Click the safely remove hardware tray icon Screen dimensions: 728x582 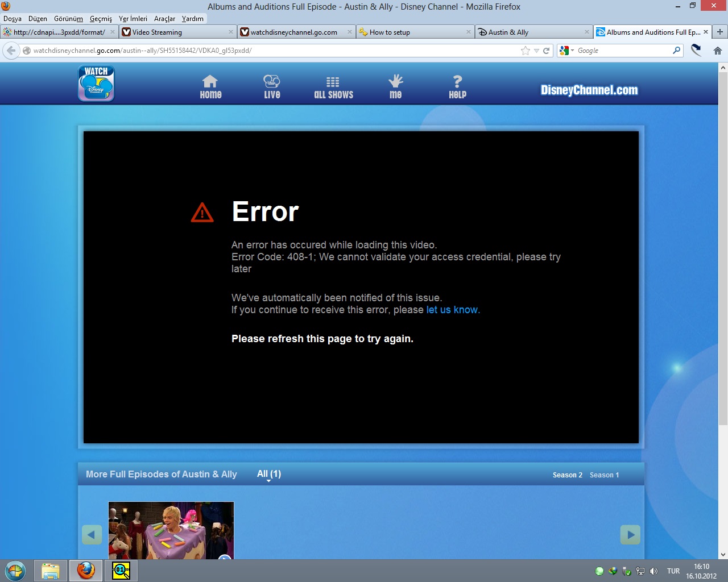coord(627,571)
